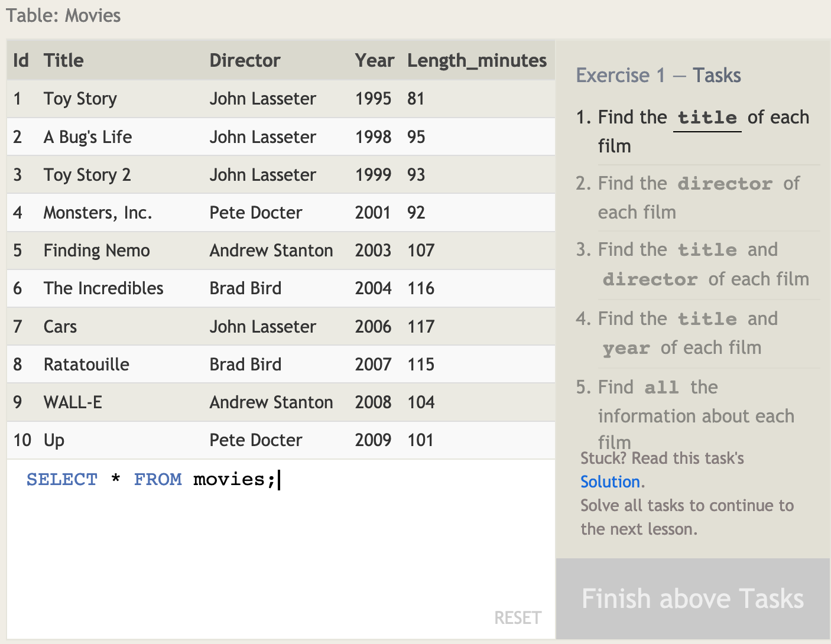Click Pete Docter in the Up row
The width and height of the screenshot is (831, 644).
click(256, 440)
